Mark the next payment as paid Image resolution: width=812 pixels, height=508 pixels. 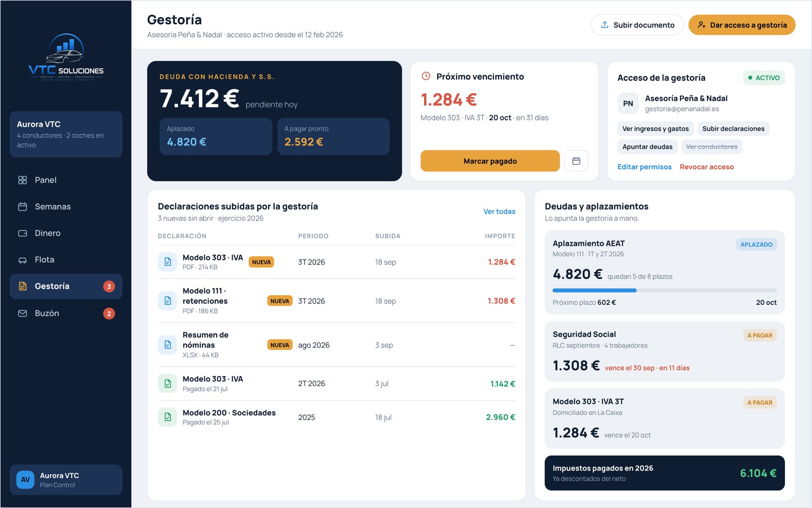[x=490, y=161]
